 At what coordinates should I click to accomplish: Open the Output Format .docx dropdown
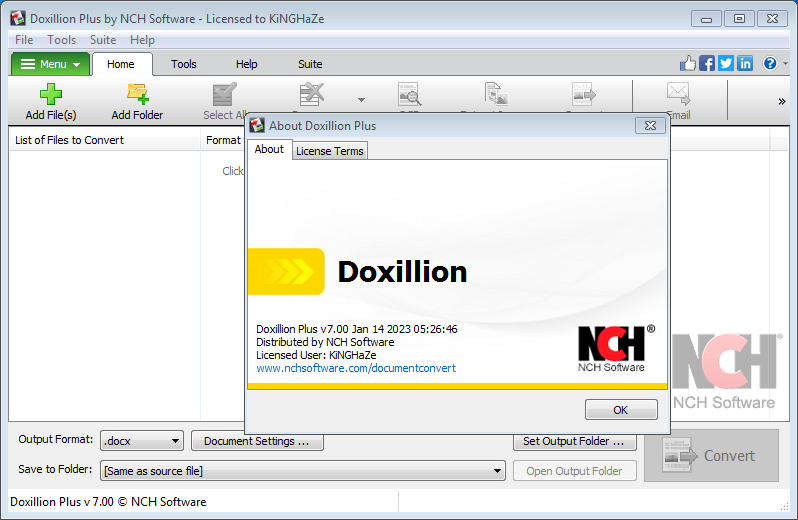tap(142, 441)
